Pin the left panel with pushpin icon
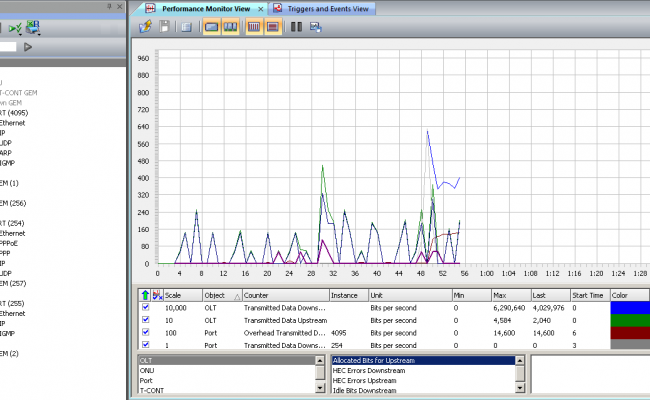Viewport: 650px width, 400px height. [109, 7]
